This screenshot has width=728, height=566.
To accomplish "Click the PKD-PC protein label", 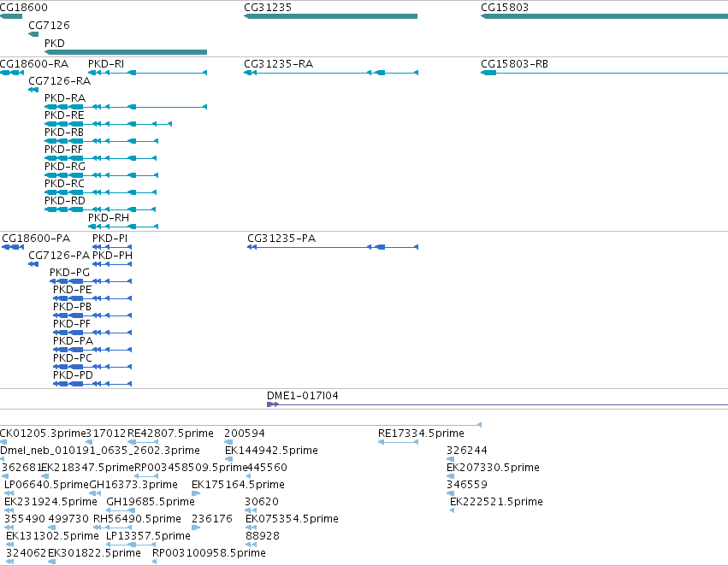I will click(x=73, y=358).
